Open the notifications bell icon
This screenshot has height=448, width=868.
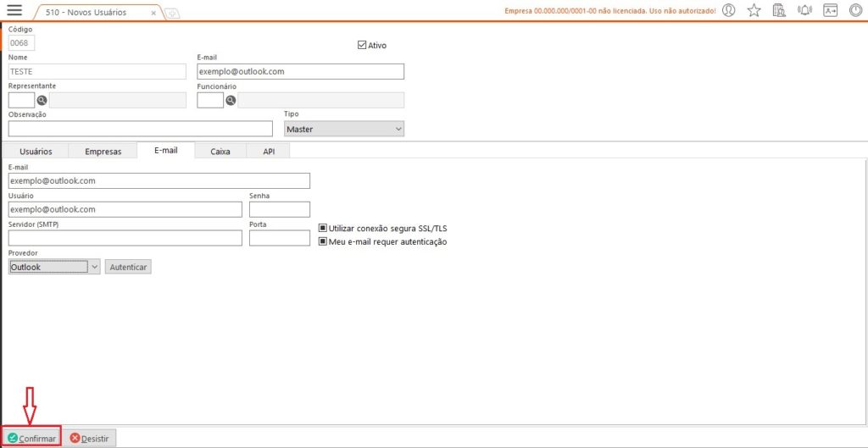[804, 10]
